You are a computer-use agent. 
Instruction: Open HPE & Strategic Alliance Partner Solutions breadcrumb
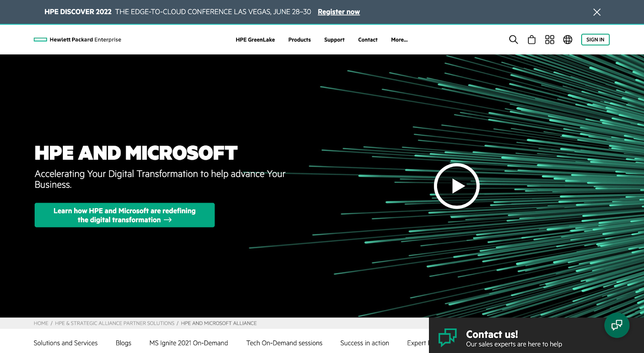[115, 323]
